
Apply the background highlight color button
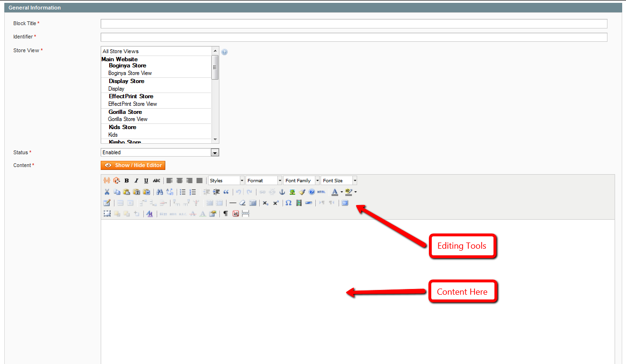(x=349, y=192)
